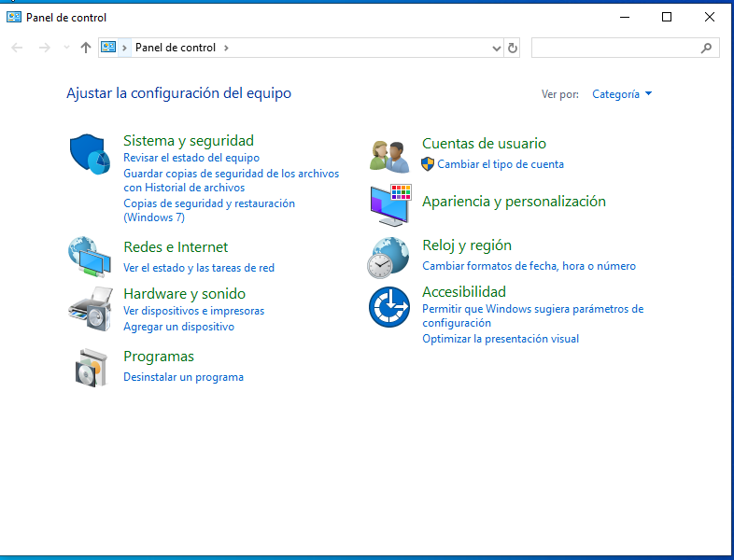Viewport: 734px width, 560px height.
Task: Open Apariencia y personalización heading
Action: [x=514, y=202]
